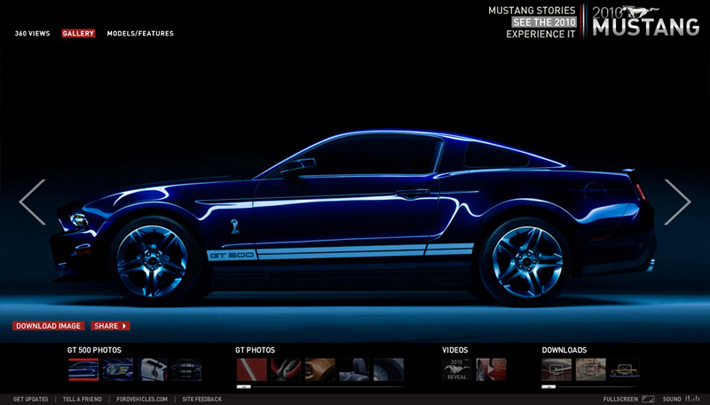Click the 2010 Mustang logo
The height and width of the screenshot is (405, 710).
click(646, 21)
